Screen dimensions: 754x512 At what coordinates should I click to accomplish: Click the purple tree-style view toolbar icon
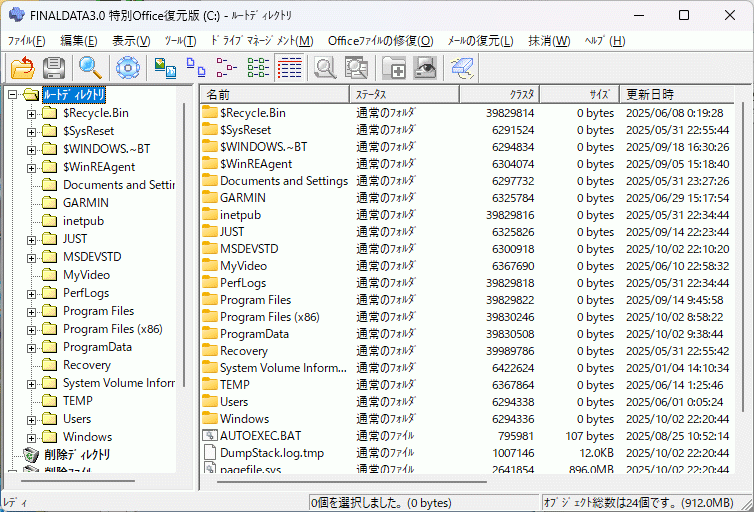coord(226,67)
